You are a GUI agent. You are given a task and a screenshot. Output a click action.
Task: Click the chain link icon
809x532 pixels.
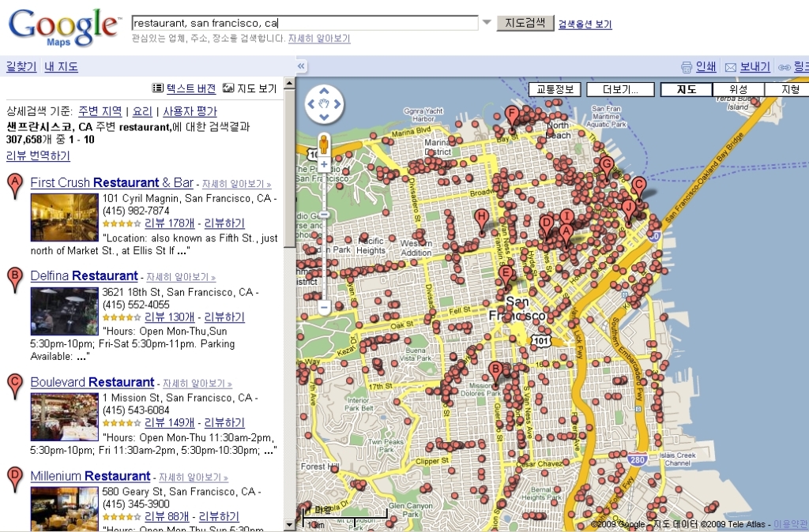(x=785, y=67)
